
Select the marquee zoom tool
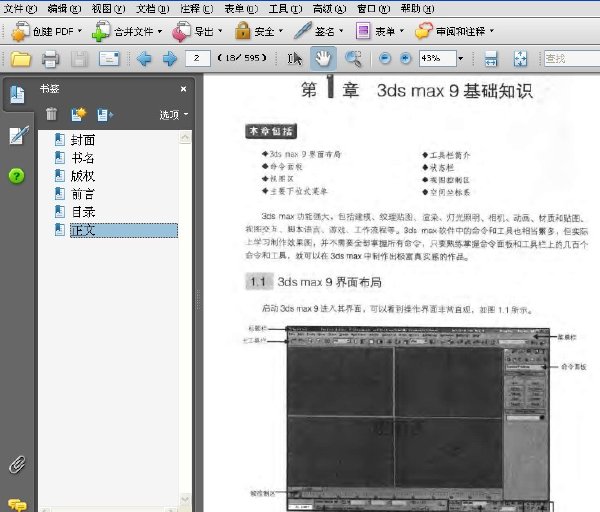tap(353, 59)
